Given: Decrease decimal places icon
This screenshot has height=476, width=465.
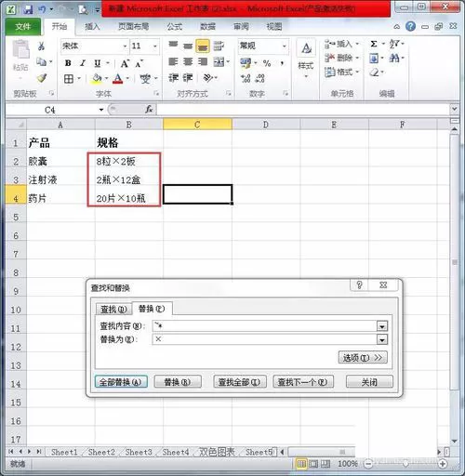Looking at the screenshot, I should [x=259, y=78].
